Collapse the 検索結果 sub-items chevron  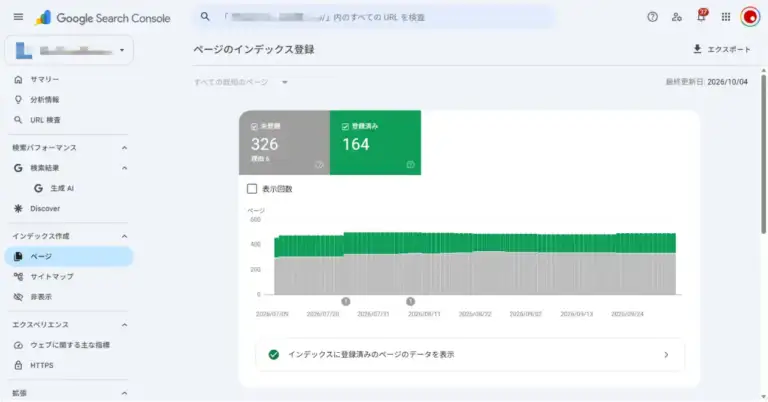(x=124, y=168)
